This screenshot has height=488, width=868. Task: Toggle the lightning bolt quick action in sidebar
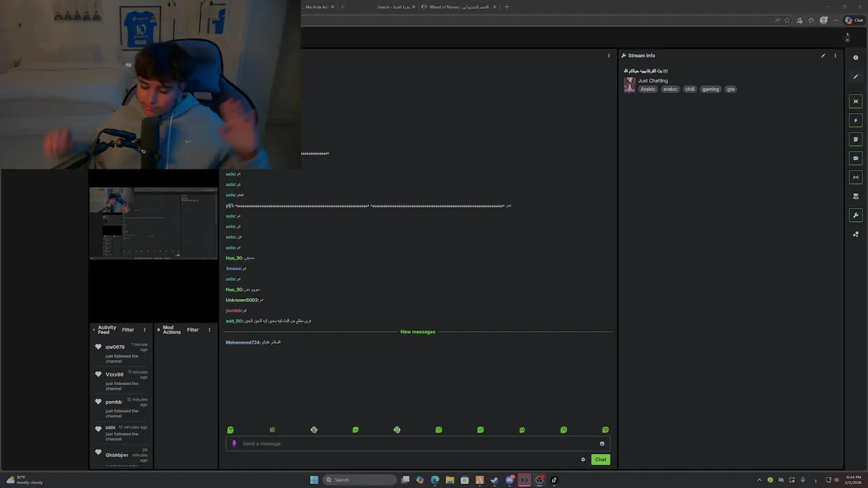coord(856,120)
